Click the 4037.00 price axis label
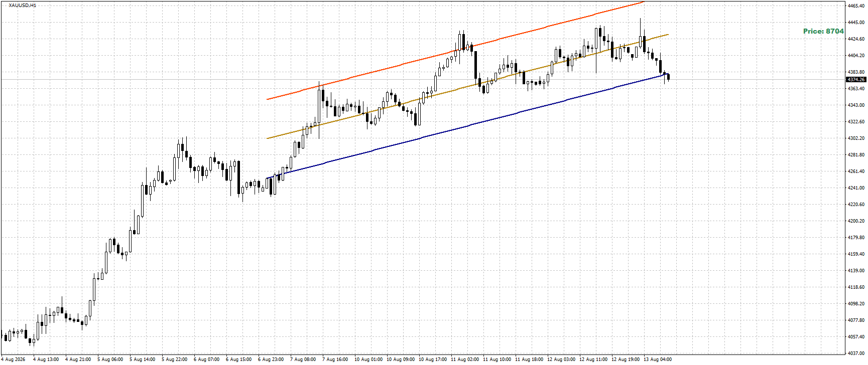The image size is (868, 365). click(856, 353)
